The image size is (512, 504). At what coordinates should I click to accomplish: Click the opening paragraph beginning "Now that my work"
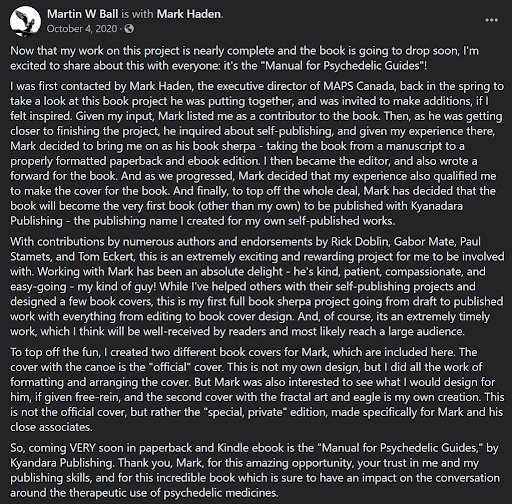pos(244,58)
